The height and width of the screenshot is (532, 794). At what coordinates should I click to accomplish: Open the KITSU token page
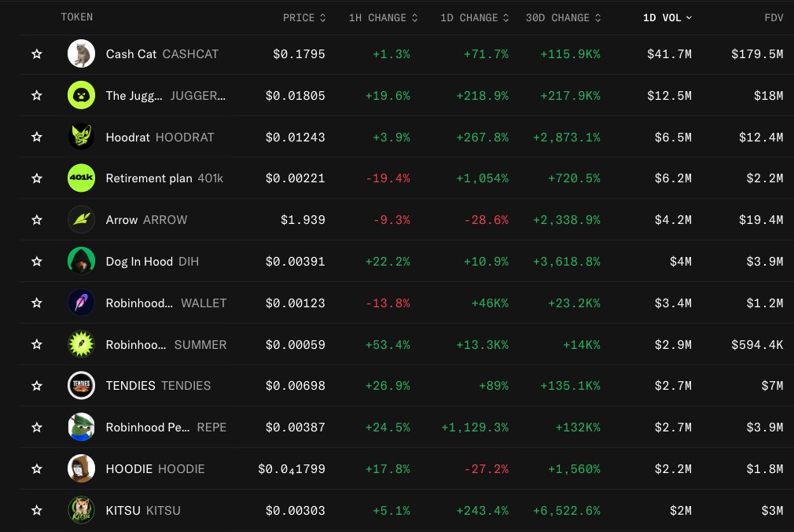143,510
